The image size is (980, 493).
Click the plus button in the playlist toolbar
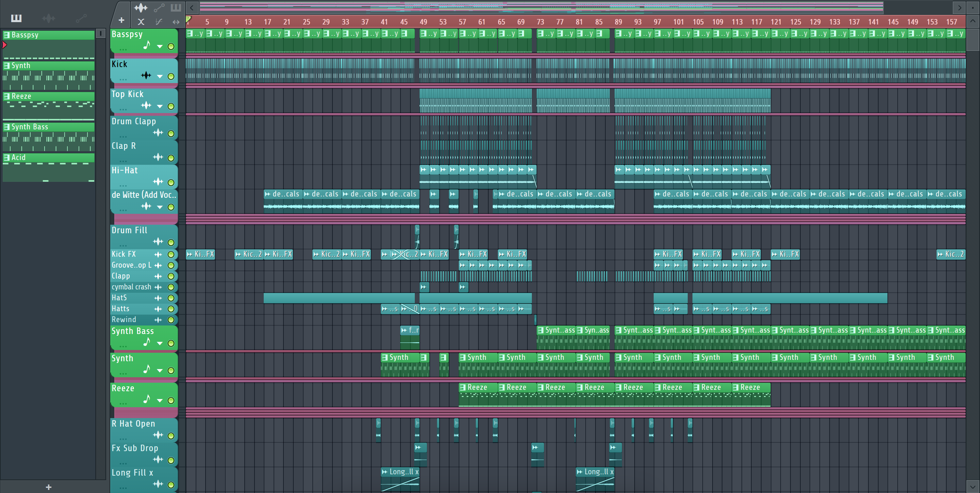tap(121, 20)
